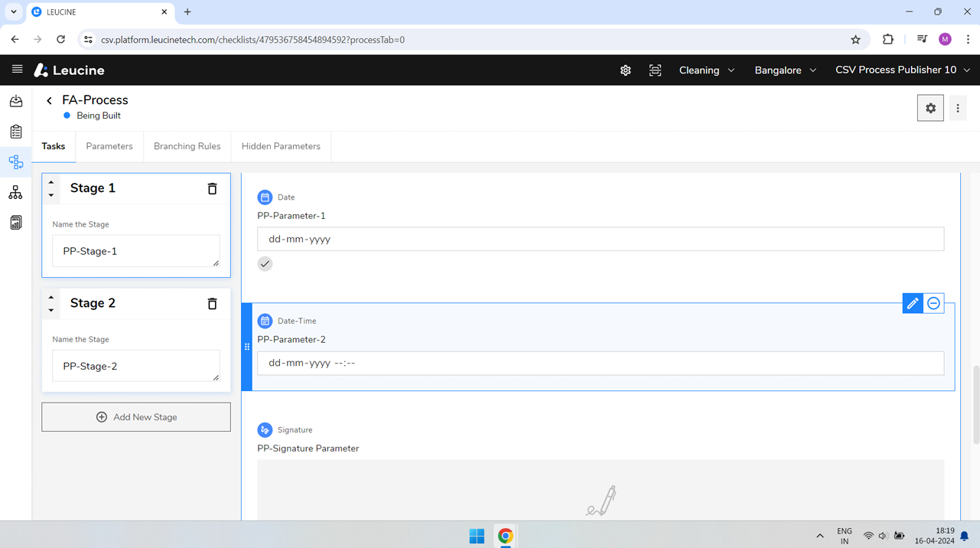
Task: Open the calculator-like icon in left sidebar
Action: (16, 223)
